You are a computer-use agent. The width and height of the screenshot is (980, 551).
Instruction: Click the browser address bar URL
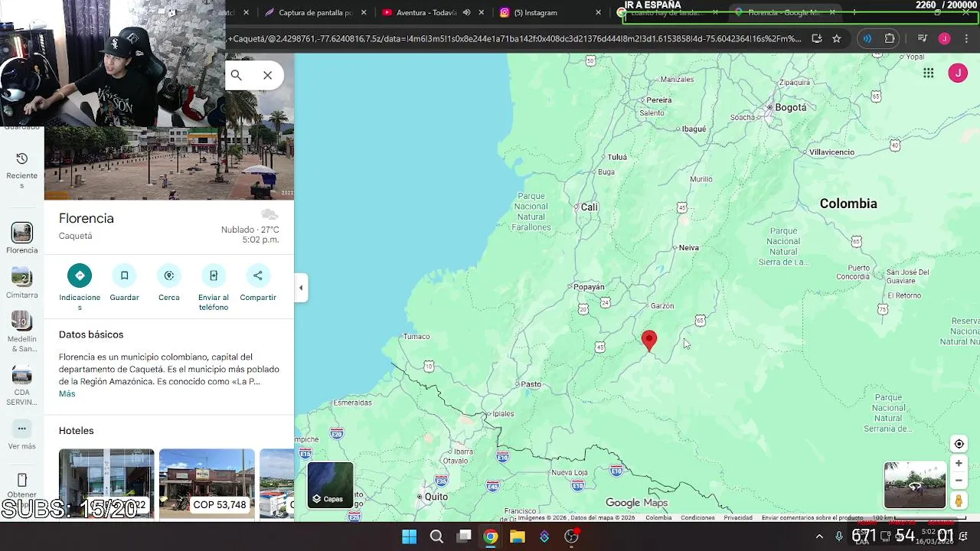pyautogui.click(x=514, y=38)
